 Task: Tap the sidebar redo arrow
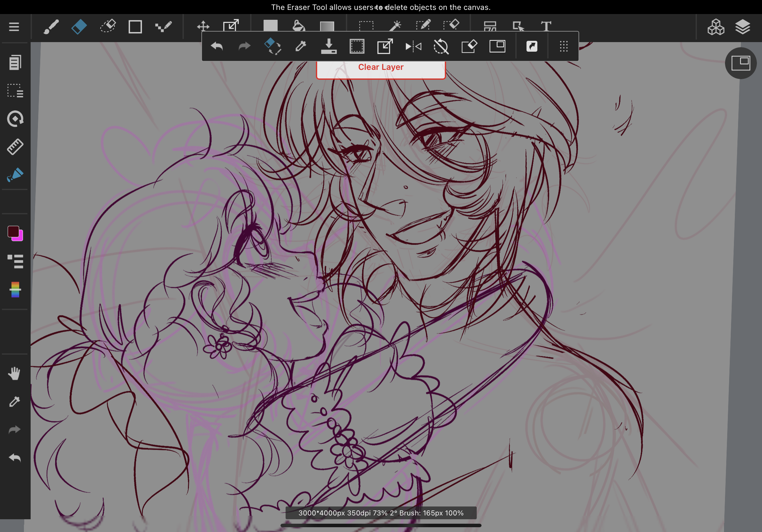pos(15,430)
